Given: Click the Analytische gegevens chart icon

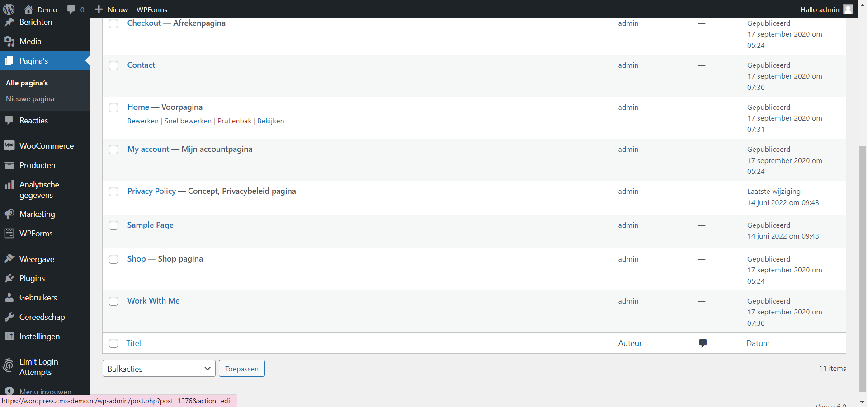Looking at the screenshot, I should tap(9, 185).
